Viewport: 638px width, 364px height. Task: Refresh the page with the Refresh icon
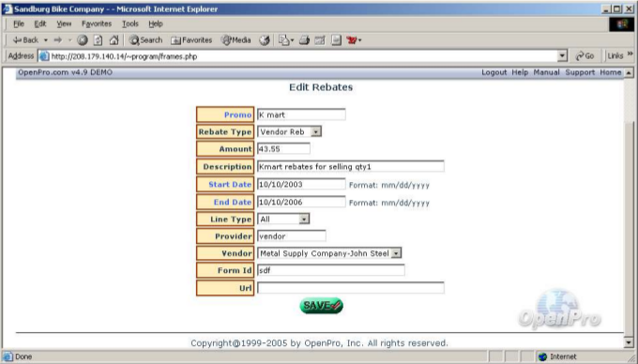(x=99, y=39)
